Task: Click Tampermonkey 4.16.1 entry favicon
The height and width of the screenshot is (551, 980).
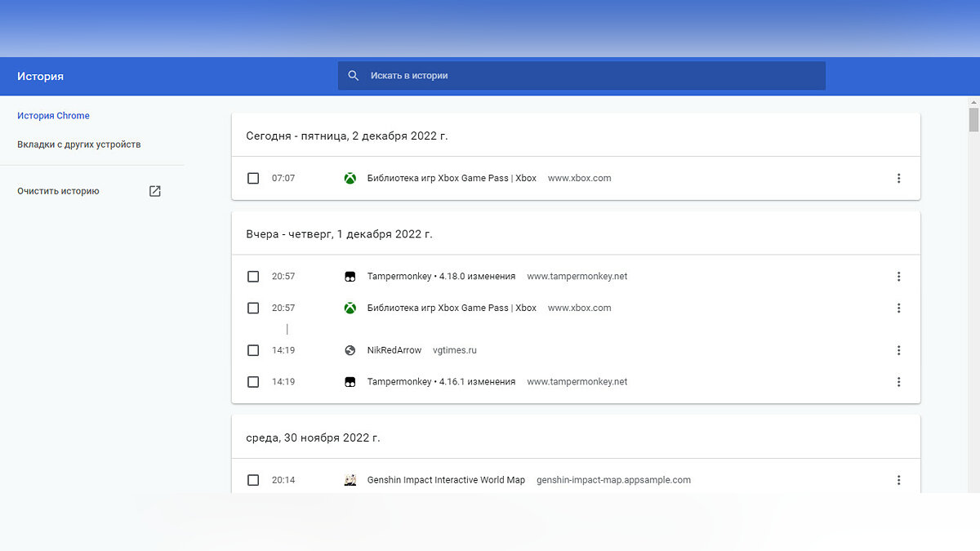Action: [x=350, y=382]
